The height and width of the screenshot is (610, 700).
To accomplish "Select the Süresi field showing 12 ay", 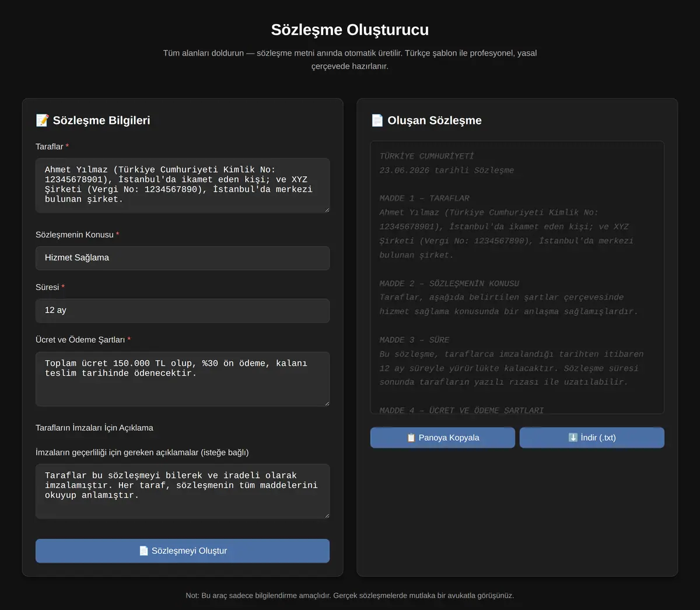I will tap(183, 311).
